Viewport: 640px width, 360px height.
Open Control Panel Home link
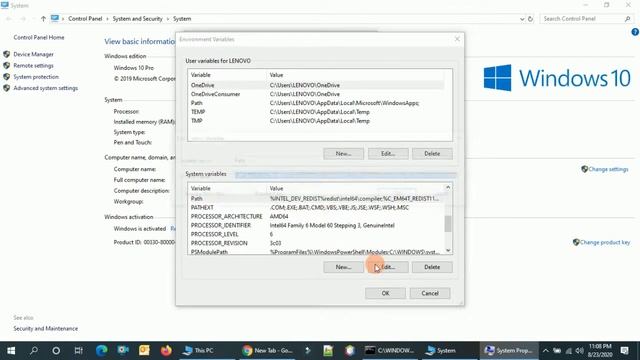(39, 37)
